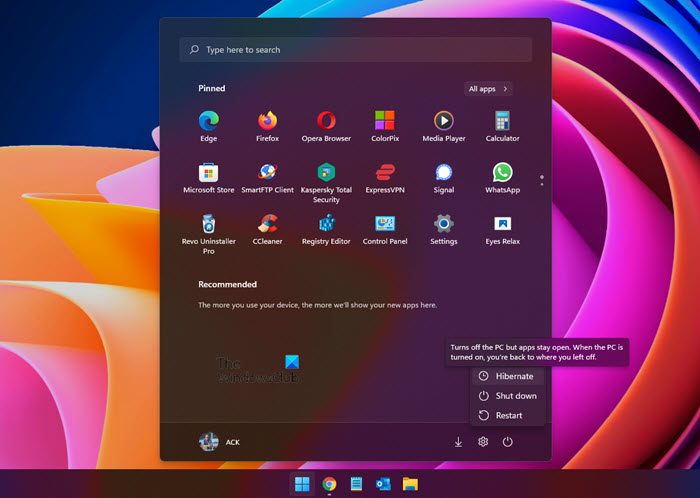This screenshot has width=700, height=498.
Task: Click the Power button icon
Action: [507, 442]
